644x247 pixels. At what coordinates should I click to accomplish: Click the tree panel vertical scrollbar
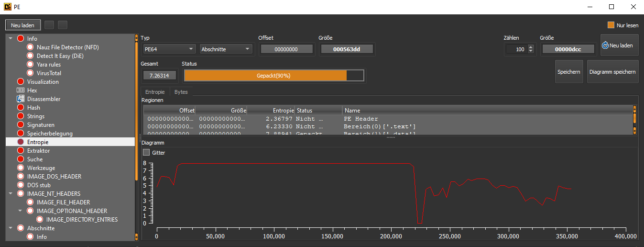point(137,137)
